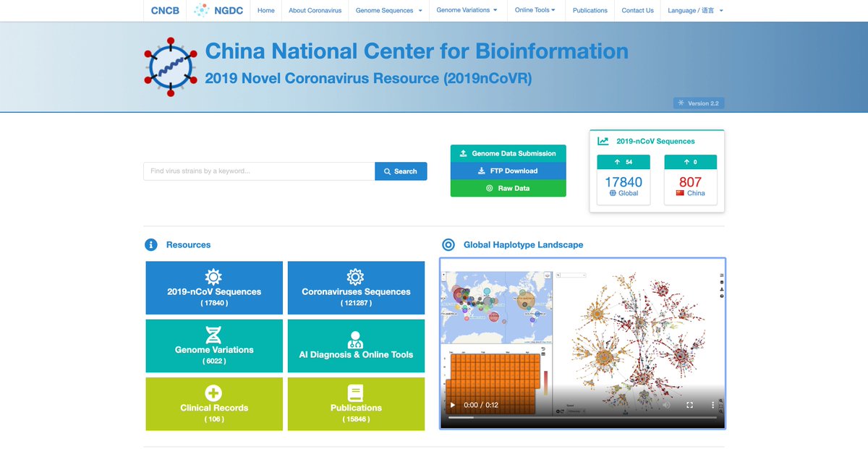
Task: Expand the Online Tools dropdown
Action: pos(535,10)
